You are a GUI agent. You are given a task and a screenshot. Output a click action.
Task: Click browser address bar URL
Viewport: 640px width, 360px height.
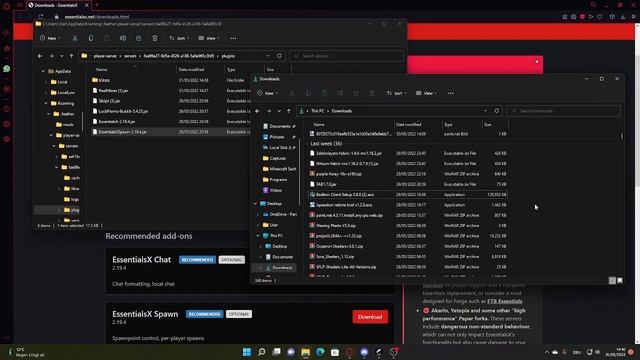click(97, 17)
